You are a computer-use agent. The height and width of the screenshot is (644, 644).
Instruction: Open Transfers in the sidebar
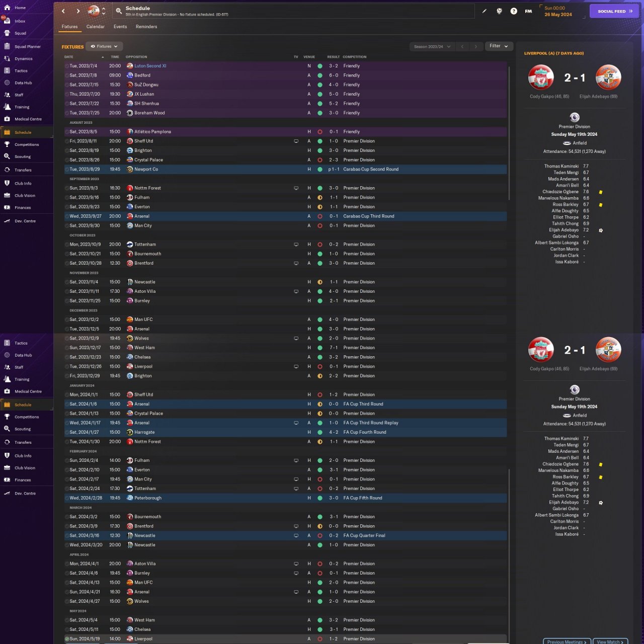(x=23, y=170)
